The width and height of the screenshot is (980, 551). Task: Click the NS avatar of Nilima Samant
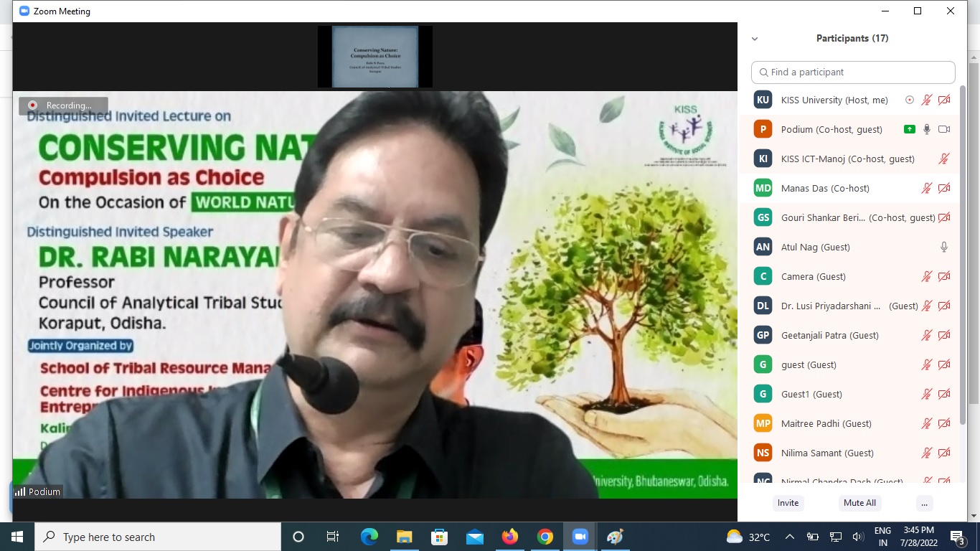763,453
